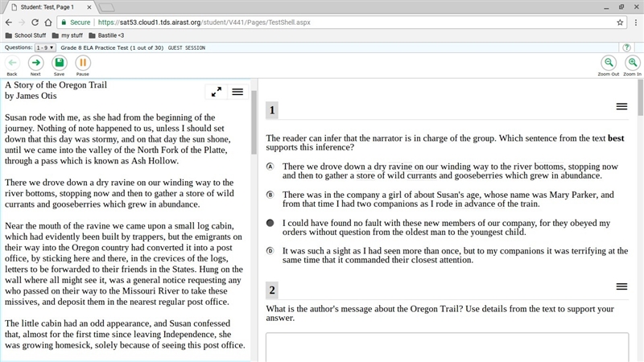Click author line by James Otis
The image size is (644, 362).
(31, 96)
